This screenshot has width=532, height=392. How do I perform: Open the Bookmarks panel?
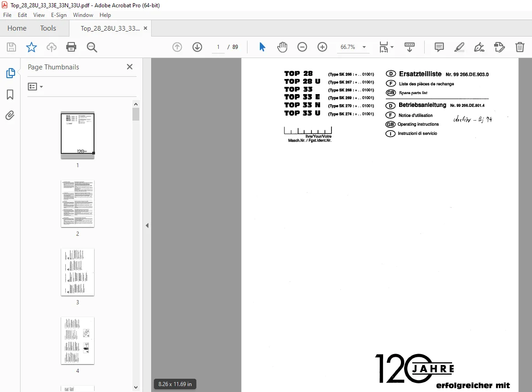tap(10, 95)
